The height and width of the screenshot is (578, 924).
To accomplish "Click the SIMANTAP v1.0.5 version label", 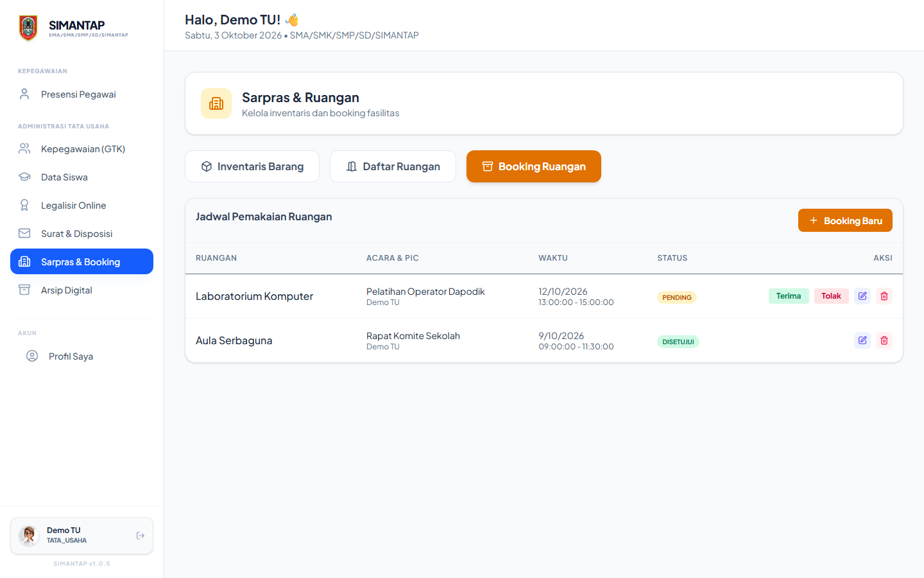I will pyautogui.click(x=81, y=564).
